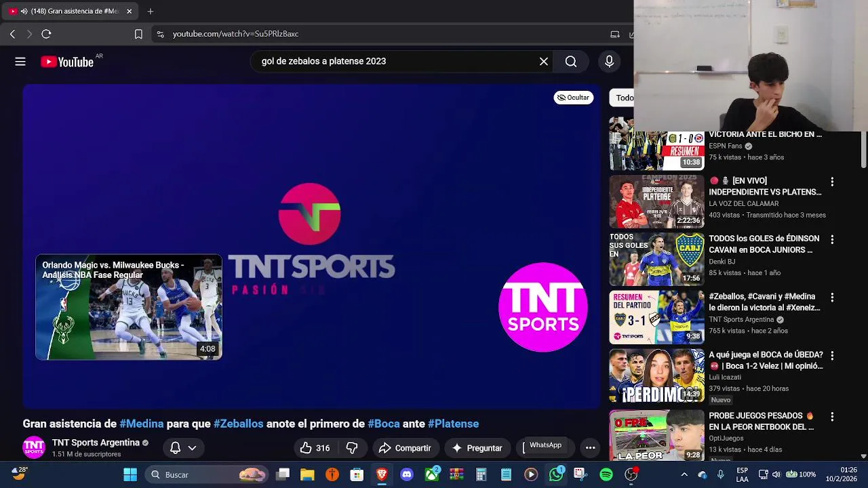
Task: Select the Todo filter chip
Action: click(623, 98)
